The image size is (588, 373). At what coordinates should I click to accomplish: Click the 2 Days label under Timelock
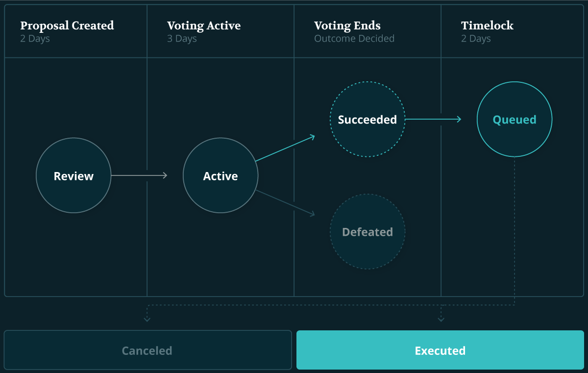click(476, 39)
